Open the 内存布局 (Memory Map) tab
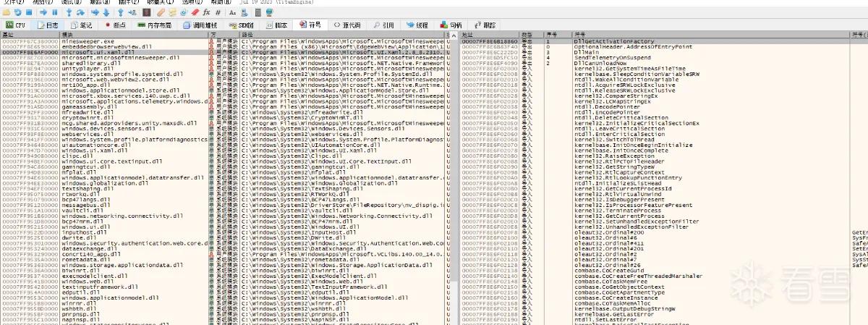The width and height of the screenshot is (868, 325). click(x=155, y=25)
